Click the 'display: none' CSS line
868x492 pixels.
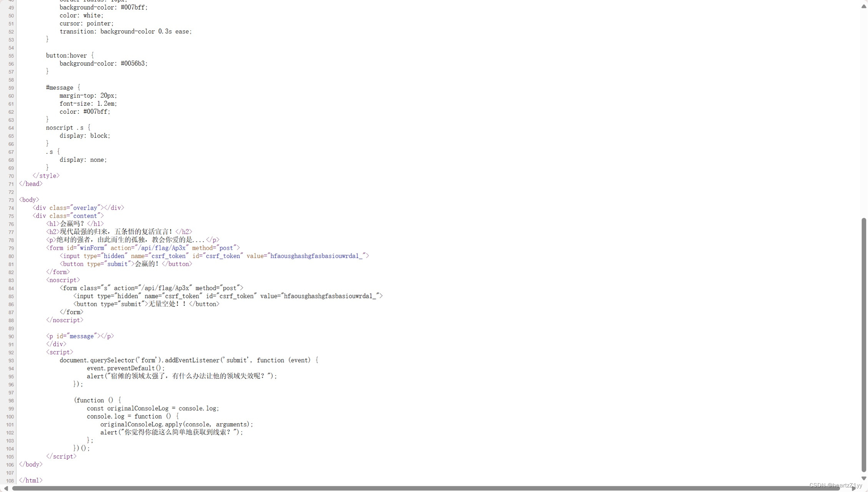pyautogui.click(x=83, y=160)
